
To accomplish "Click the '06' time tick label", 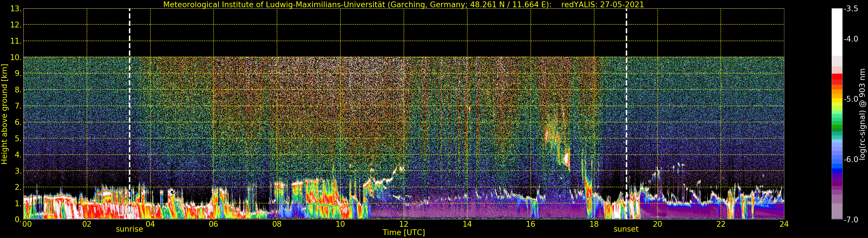I will (x=214, y=224).
